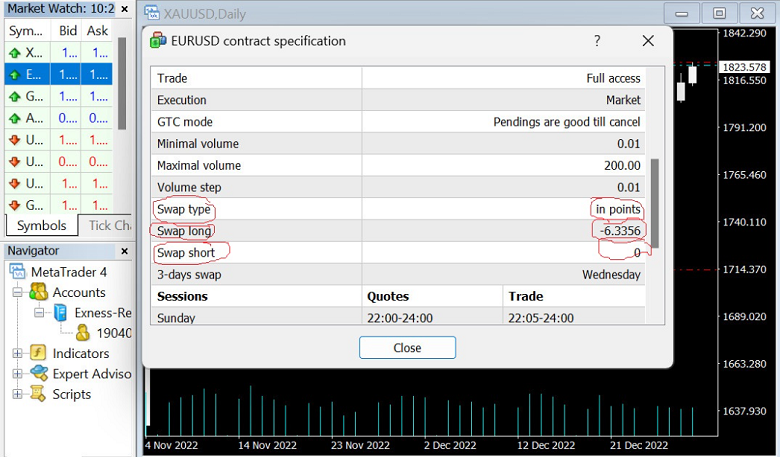This screenshot has height=457, width=780.
Task: Select the Scripts icon in Navigator
Action: click(x=39, y=394)
